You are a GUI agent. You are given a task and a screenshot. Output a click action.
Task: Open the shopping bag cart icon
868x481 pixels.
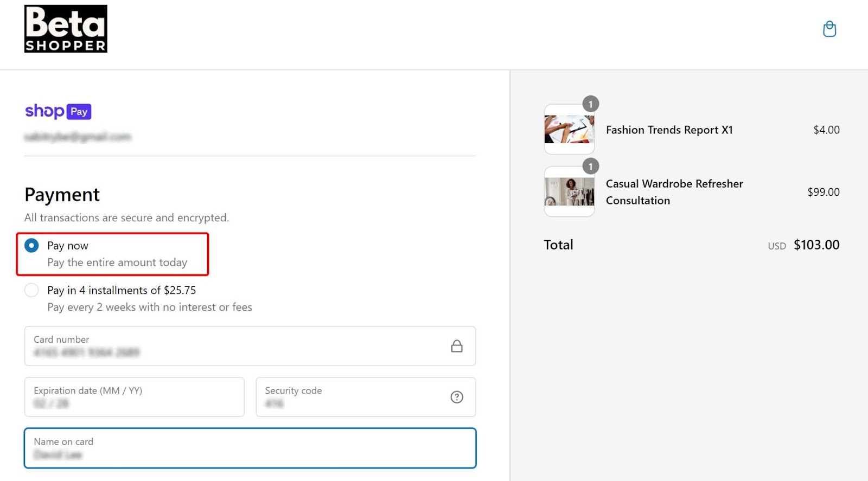(x=829, y=29)
